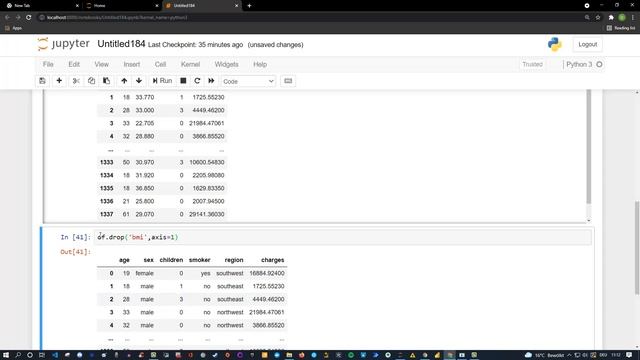This screenshot has height=360, width=640.
Task: Bookmark this page with star icon
Action: click(x=598, y=18)
